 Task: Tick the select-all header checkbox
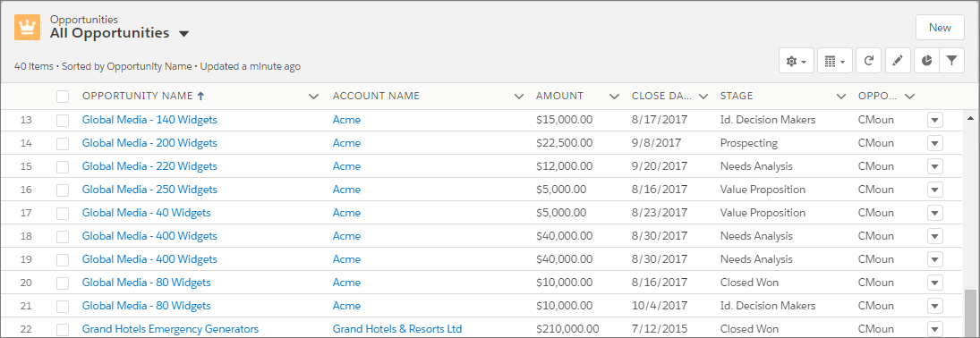pyautogui.click(x=63, y=97)
